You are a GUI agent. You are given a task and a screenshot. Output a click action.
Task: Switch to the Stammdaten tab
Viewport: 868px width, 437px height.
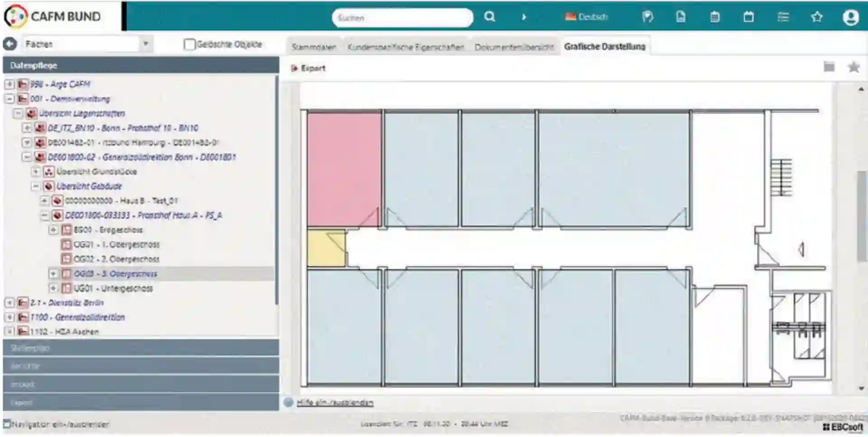click(314, 47)
